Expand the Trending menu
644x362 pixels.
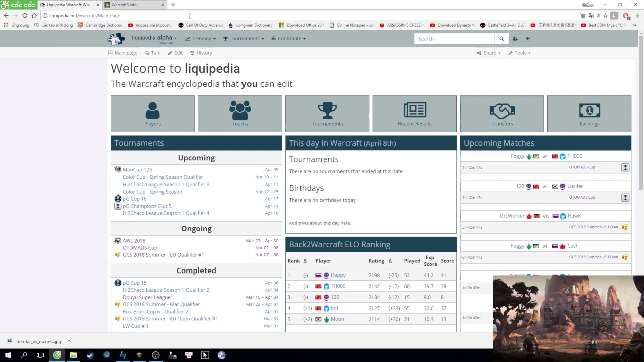pyautogui.click(x=200, y=39)
